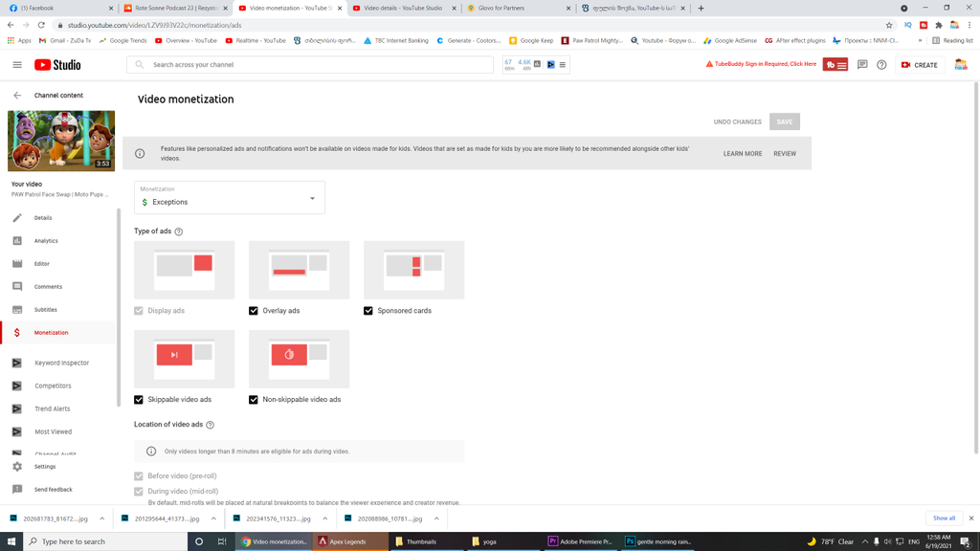This screenshot has width=980, height=551.
Task: Expand options for 202341576 jpg download
Action: (325, 518)
